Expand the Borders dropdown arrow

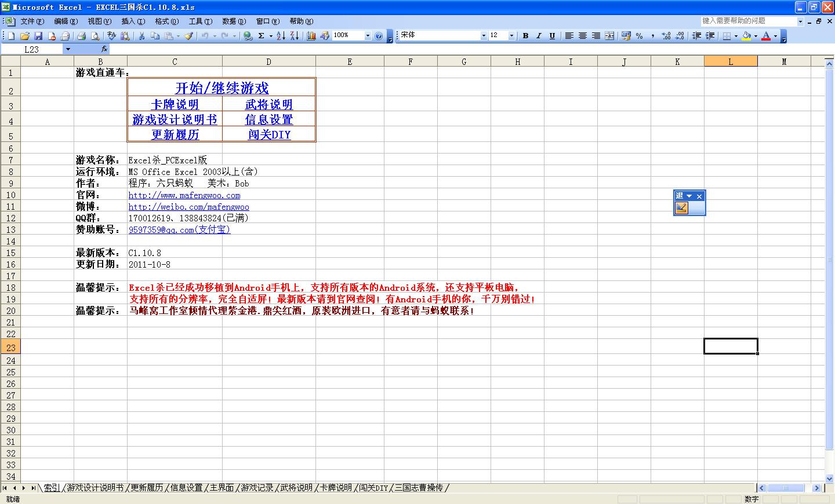point(736,36)
